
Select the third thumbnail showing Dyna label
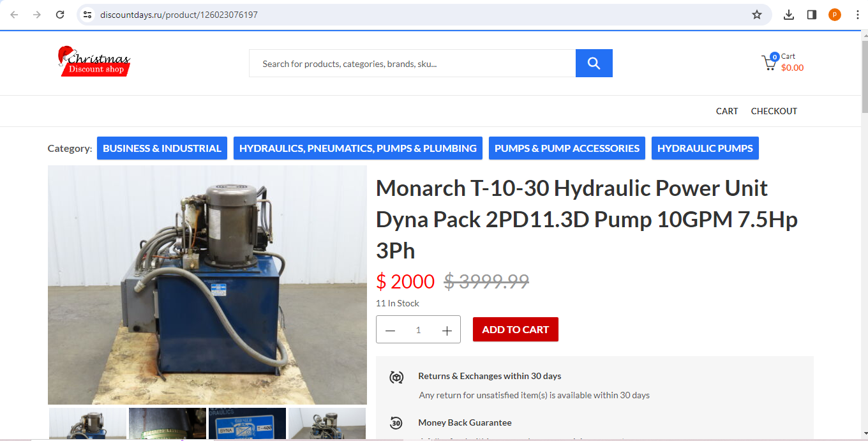[247, 424]
